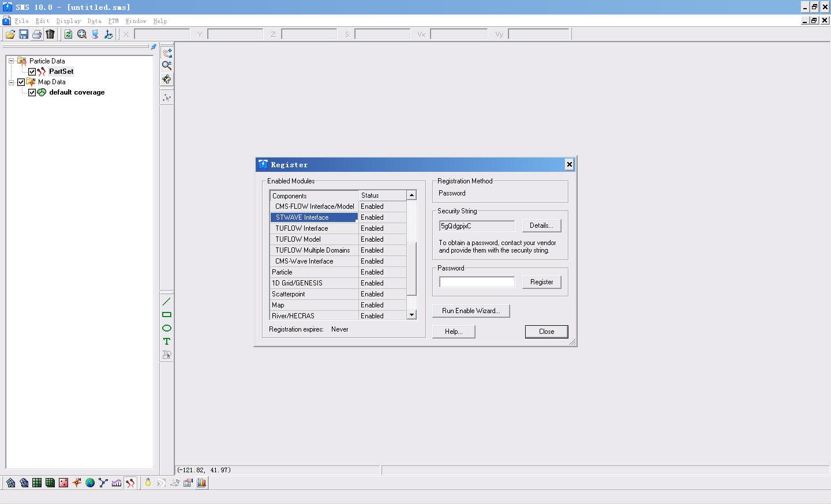Open the Window menu

point(136,21)
